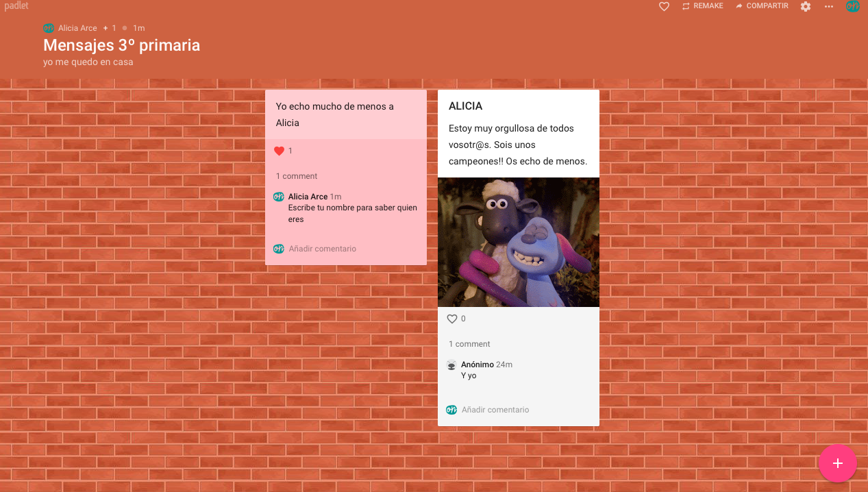This screenshot has height=492, width=868.
Task: Click the pink plus button to add a post
Action: tap(837, 463)
